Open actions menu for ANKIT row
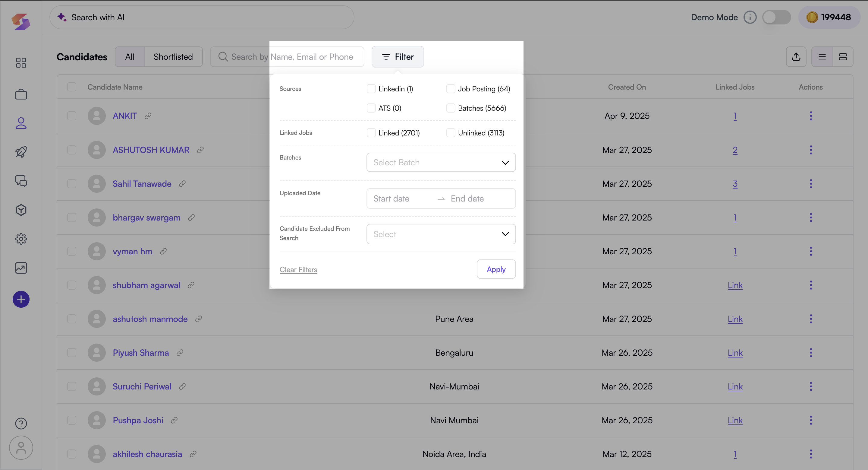Image resolution: width=868 pixels, height=470 pixels. click(811, 116)
